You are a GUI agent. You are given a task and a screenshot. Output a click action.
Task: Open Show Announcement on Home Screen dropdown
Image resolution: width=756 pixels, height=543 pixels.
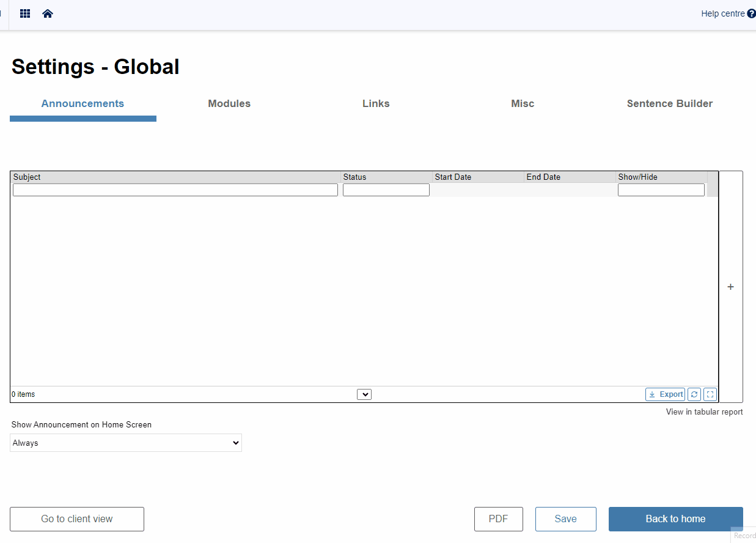coord(126,443)
